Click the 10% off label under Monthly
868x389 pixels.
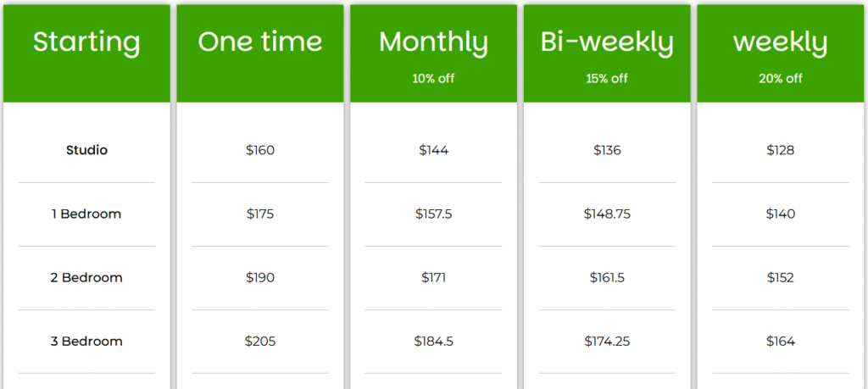click(433, 79)
